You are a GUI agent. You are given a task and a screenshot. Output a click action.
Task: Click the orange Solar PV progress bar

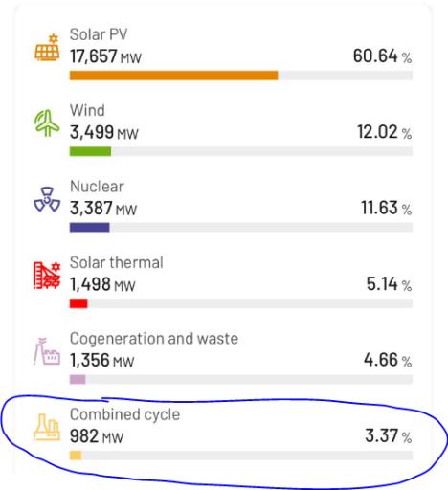pos(174,76)
